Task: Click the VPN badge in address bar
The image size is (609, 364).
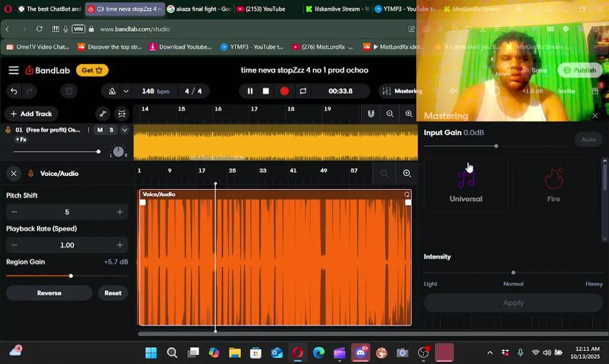Action: coord(78,29)
